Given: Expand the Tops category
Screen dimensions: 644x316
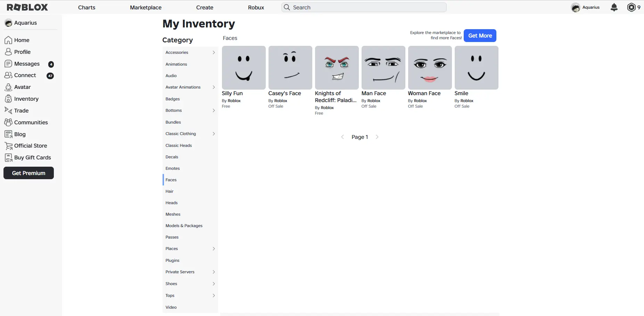Looking at the screenshot, I should tap(214, 296).
